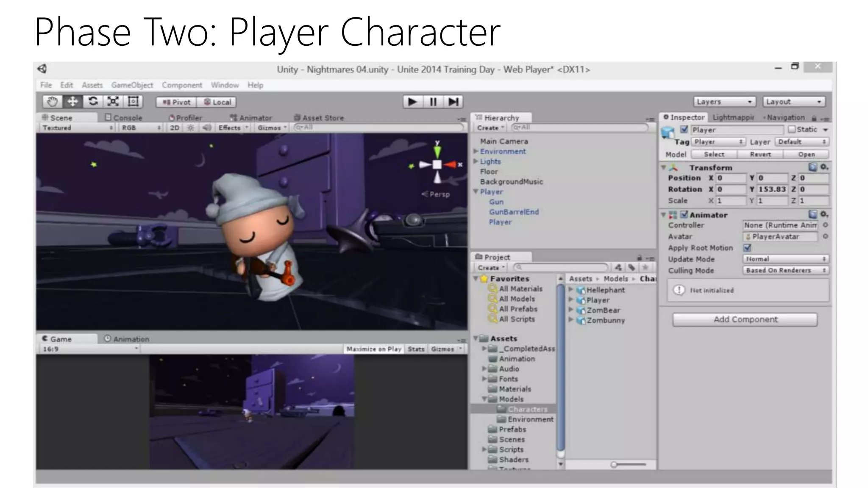Open the Transform component gear menu
The width and height of the screenshot is (868, 488).
824,167
